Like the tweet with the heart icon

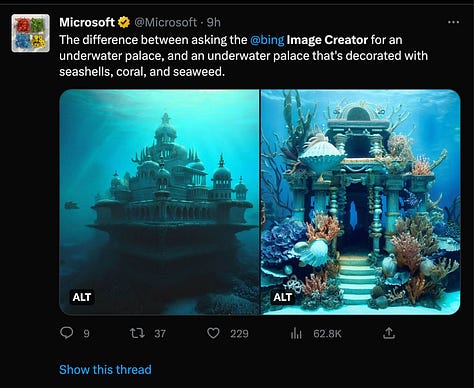[213, 333]
